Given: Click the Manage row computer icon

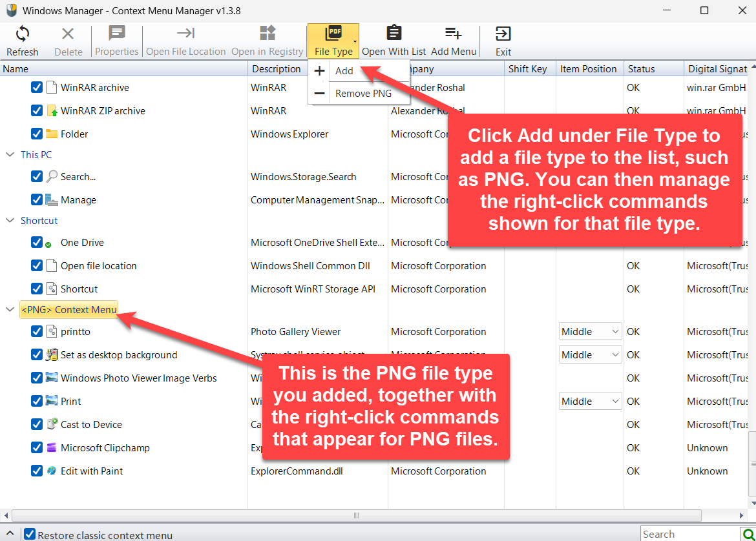Looking at the screenshot, I should pyautogui.click(x=52, y=199).
